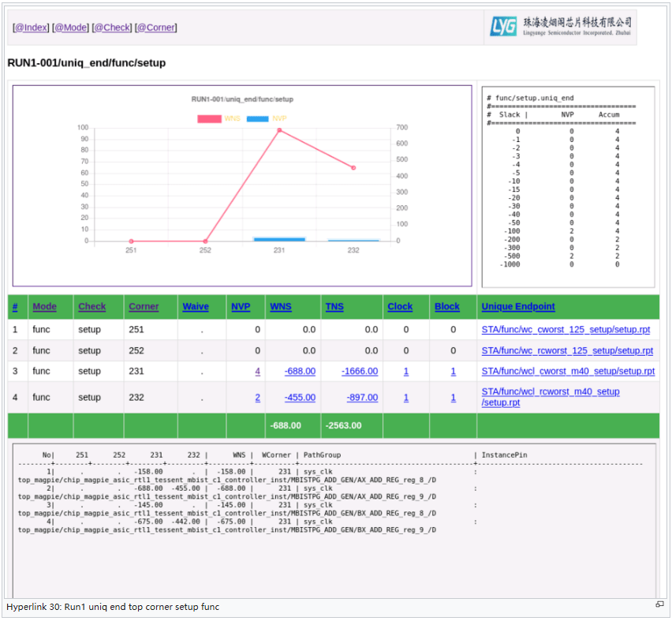Screen dimensions: 672x621
Task: Select the WNS peak data point at corner 231
Action: pos(279,130)
